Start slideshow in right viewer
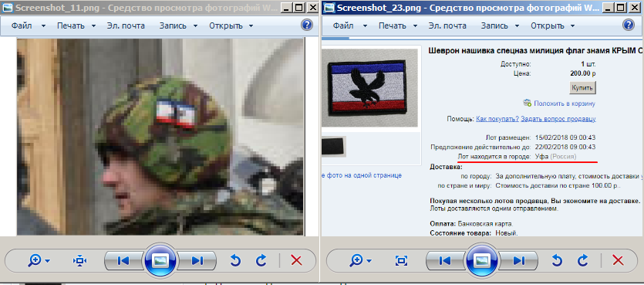 coord(482,260)
